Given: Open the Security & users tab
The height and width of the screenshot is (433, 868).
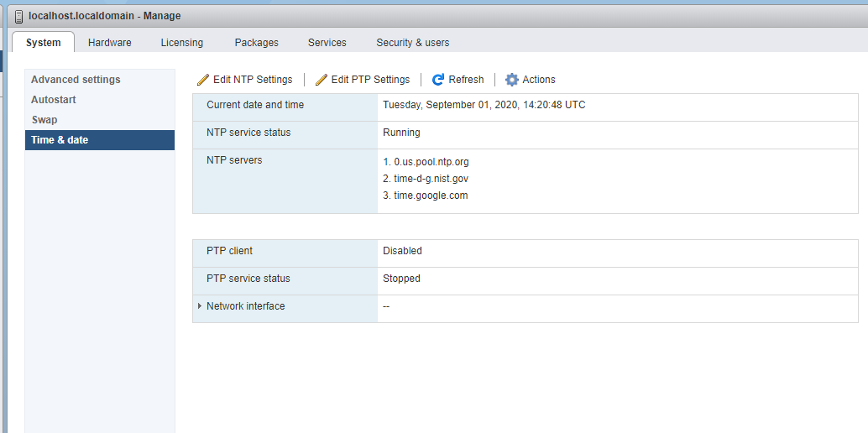Looking at the screenshot, I should pyautogui.click(x=412, y=43).
